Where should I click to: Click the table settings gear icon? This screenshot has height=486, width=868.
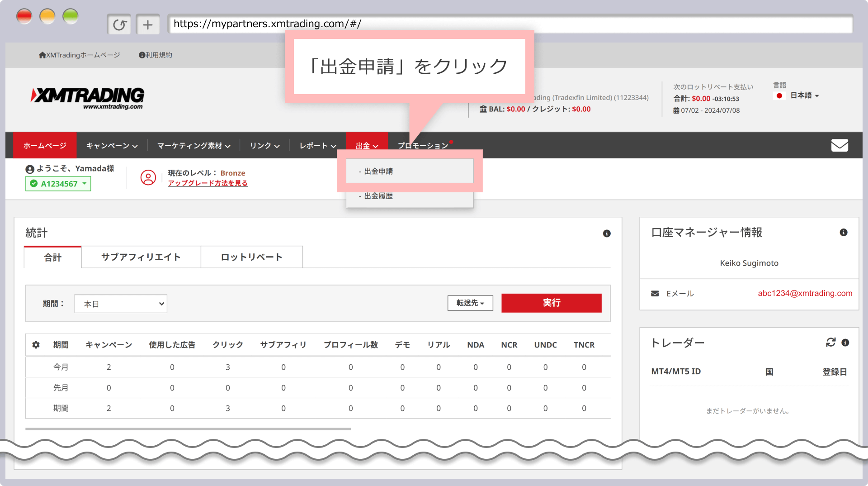[x=36, y=345]
